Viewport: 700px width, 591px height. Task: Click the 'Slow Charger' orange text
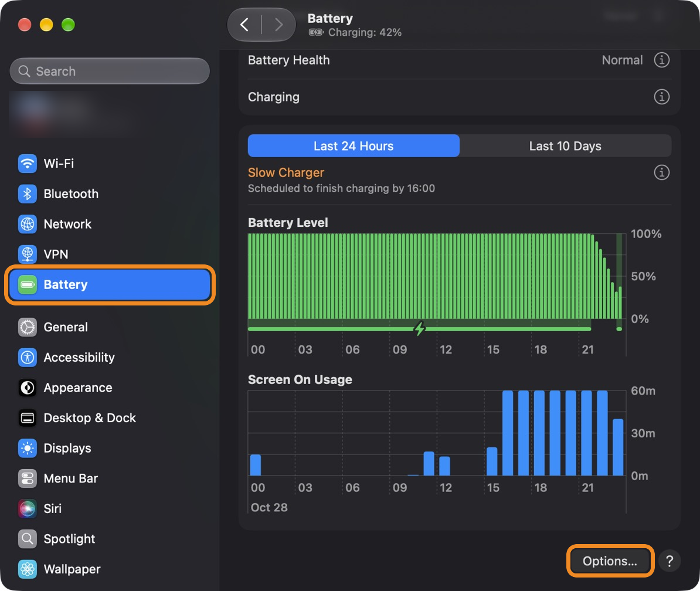(x=286, y=173)
